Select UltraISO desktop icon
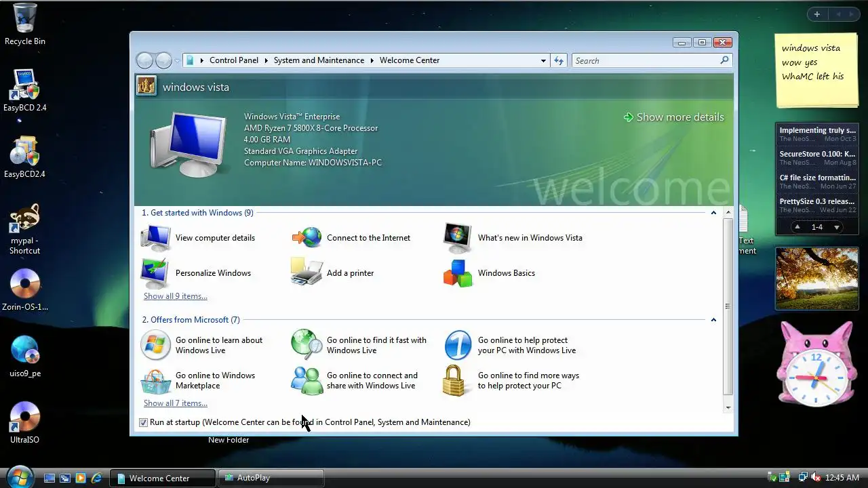 pos(25,422)
